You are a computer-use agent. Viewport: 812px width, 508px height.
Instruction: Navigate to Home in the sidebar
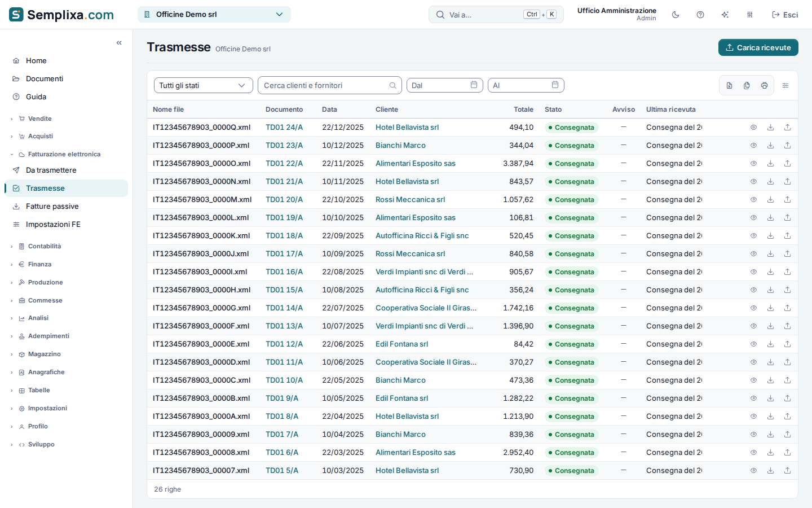tap(67, 61)
